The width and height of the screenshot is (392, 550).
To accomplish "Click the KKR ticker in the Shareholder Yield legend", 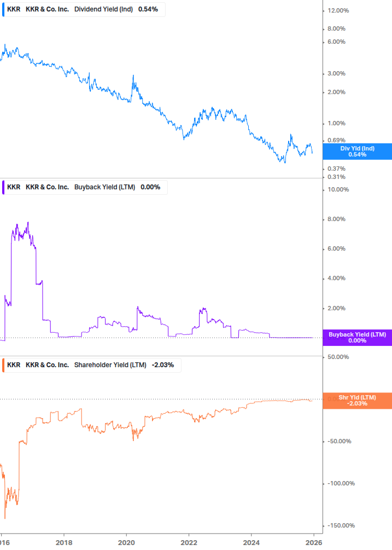I will point(14,365).
